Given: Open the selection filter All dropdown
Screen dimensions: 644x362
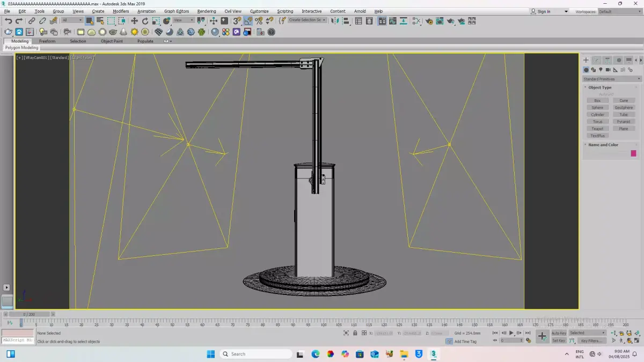Looking at the screenshot, I should point(71,20).
